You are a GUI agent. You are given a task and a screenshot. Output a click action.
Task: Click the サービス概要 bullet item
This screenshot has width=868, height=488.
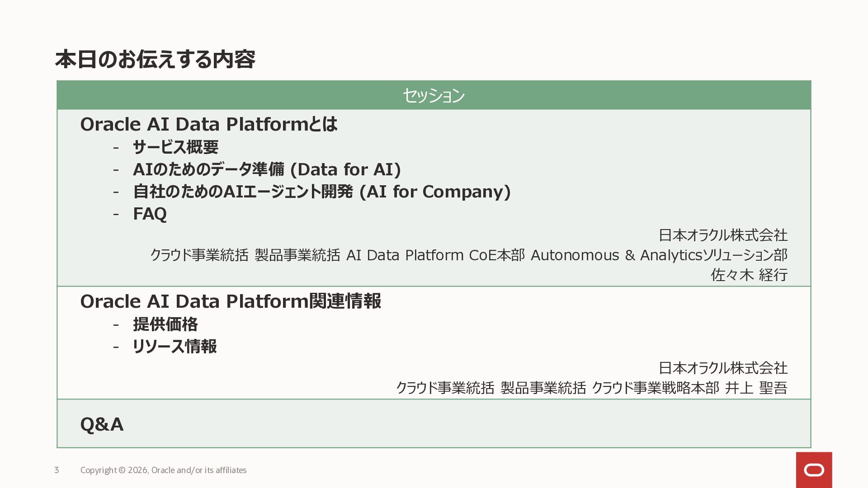pyautogui.click(x=175, y=147)
